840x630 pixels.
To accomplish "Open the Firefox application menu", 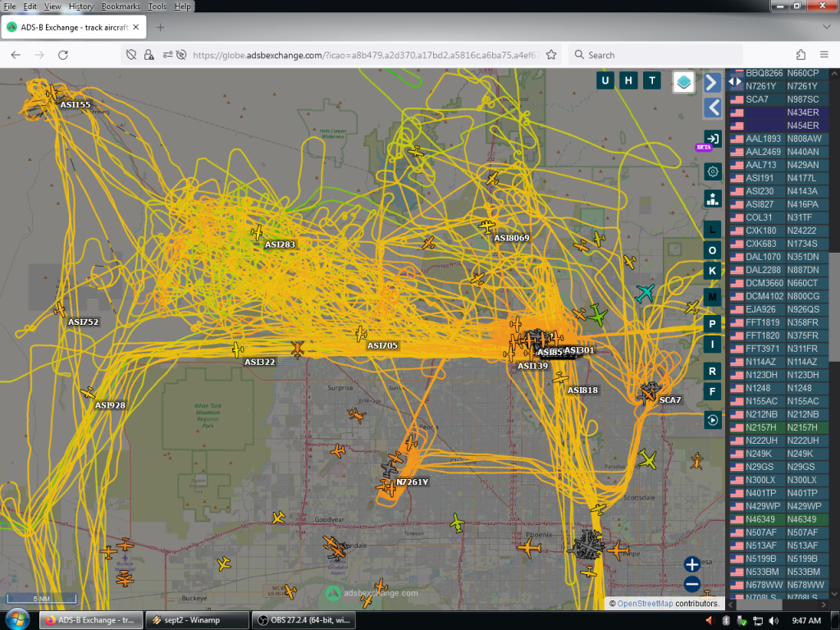I will pyautogui.click(x=824, y=55).
